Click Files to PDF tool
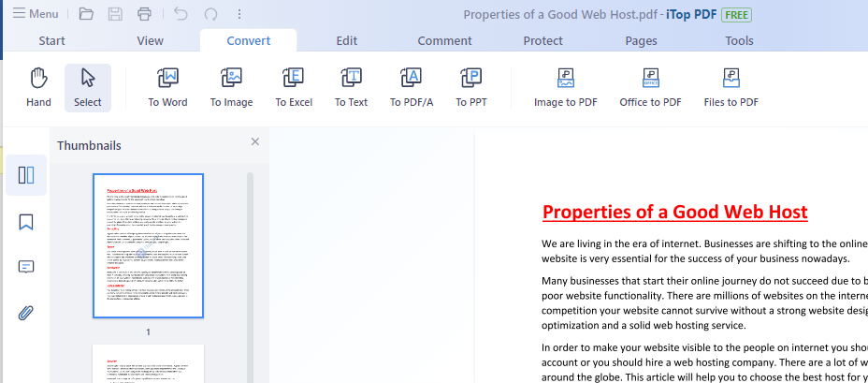This screenshot has height=383, width=868. 731,88
